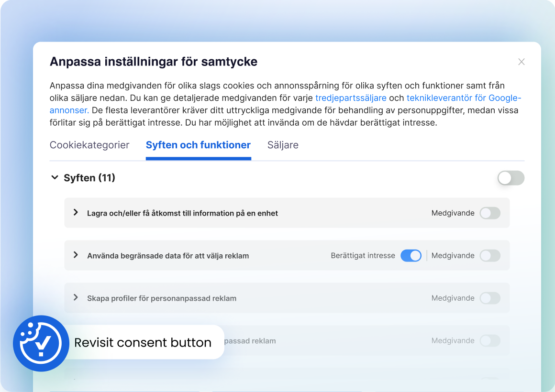This screenshot has height=392, width=555.
Task: Close the consent settings dialog
Action: coord(522,62)
